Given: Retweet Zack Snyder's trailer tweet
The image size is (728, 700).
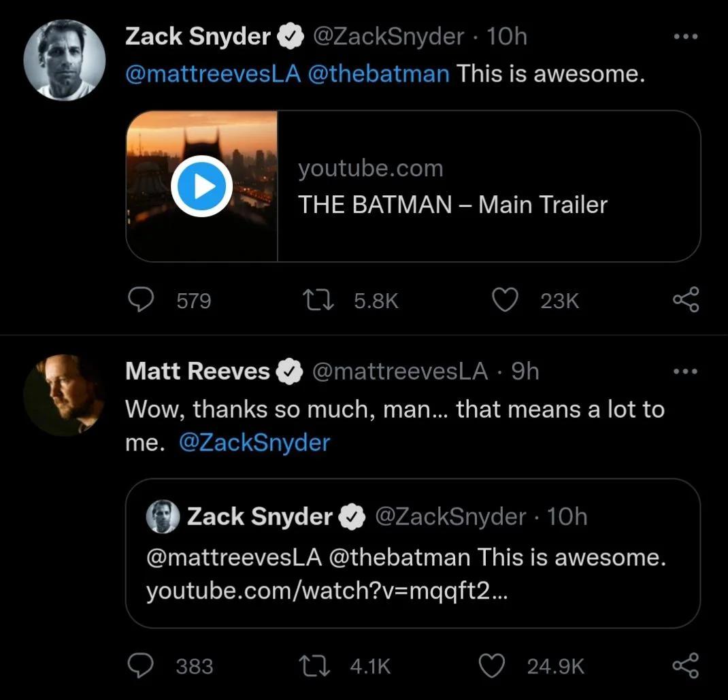Looking at the screenshot, I should 319,300.
